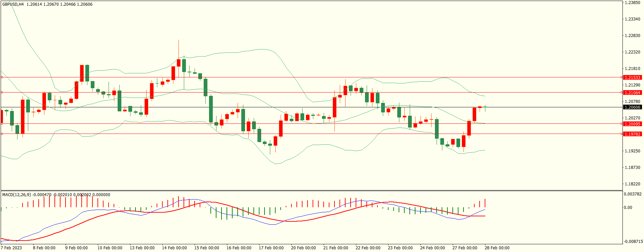644x252 pixels.
Task: Click the 17 Feb 00:00 time axis label
Action: pyautogui.click(x=271, y=248)
